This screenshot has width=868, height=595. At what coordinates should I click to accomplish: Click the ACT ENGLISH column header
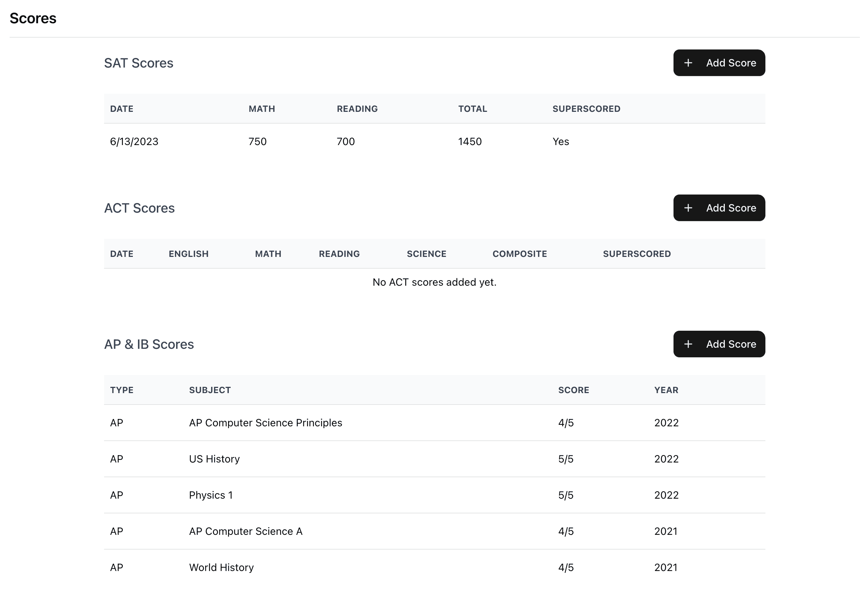coord(188,254)
